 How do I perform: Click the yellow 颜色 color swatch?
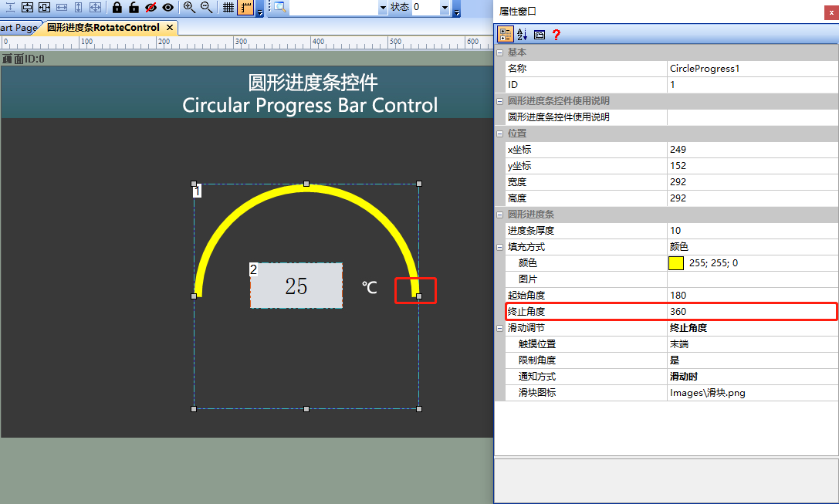click(x=676, y=262)
